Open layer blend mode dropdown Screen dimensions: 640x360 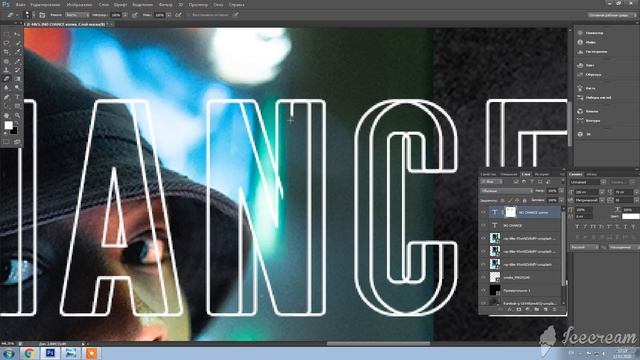pos(507,191)
